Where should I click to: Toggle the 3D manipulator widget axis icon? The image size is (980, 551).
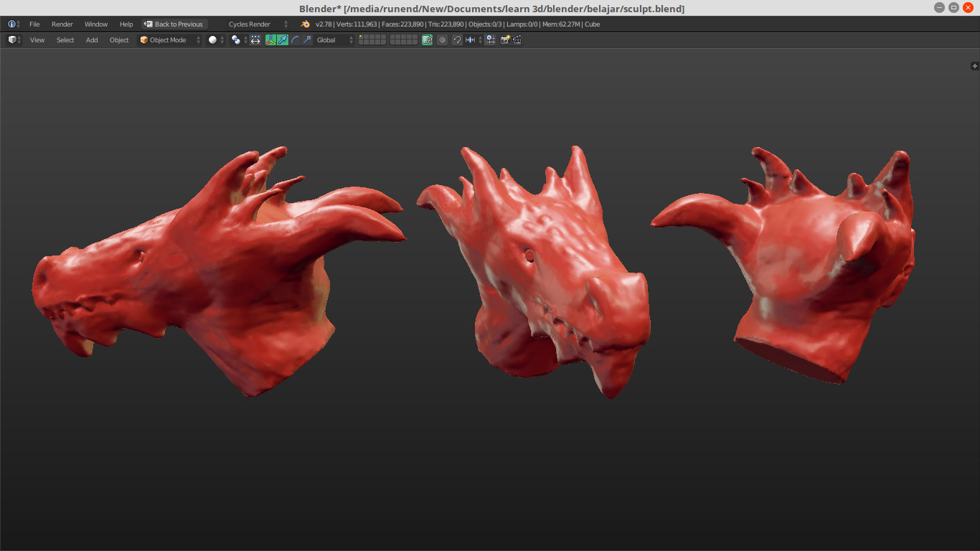270,39
